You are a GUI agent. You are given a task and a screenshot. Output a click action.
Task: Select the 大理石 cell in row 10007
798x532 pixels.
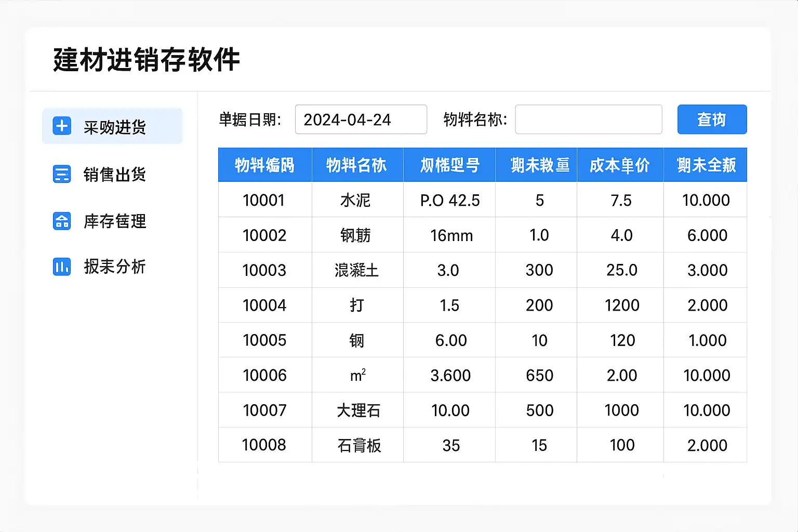[x=358, y=410]
